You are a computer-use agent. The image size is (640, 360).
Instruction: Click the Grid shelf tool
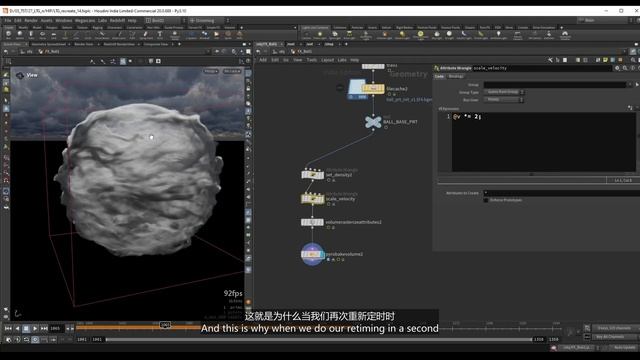(54, 35)
